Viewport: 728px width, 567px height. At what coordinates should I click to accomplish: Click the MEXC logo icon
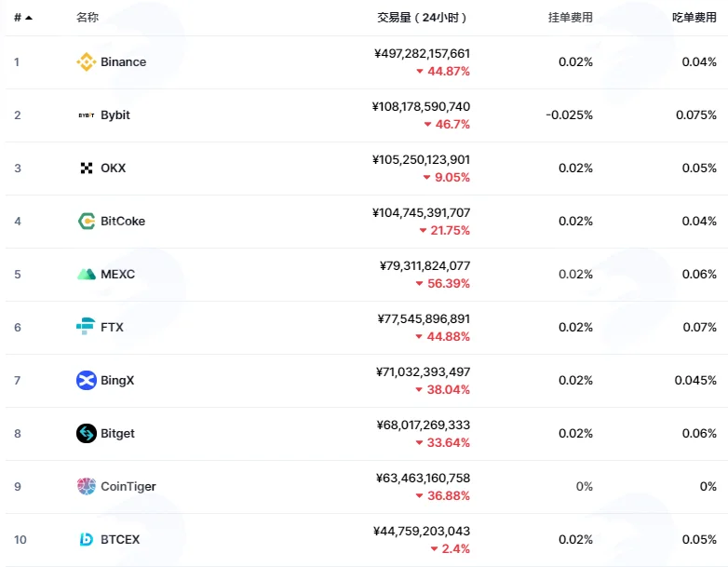click(x=87, y=274)
